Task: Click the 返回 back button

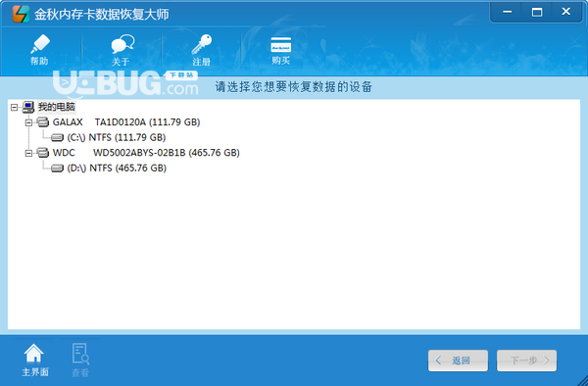Action: pos(458,361)
